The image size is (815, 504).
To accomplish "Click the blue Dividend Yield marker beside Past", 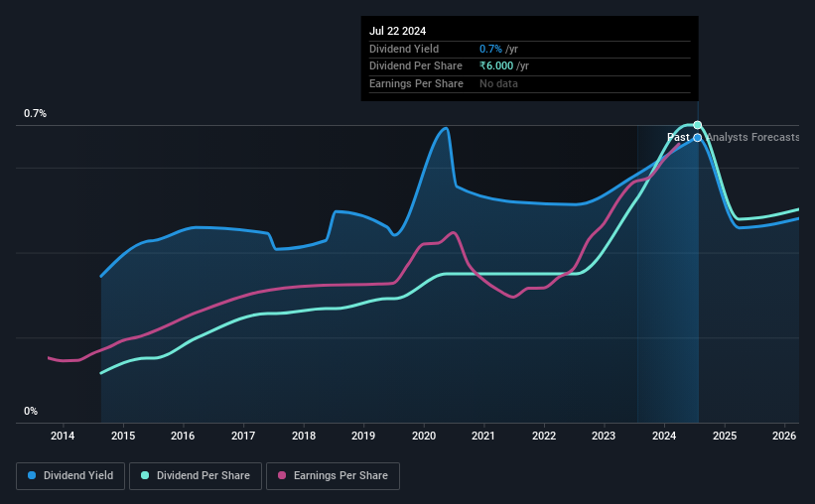I will [x=698, y=138].
